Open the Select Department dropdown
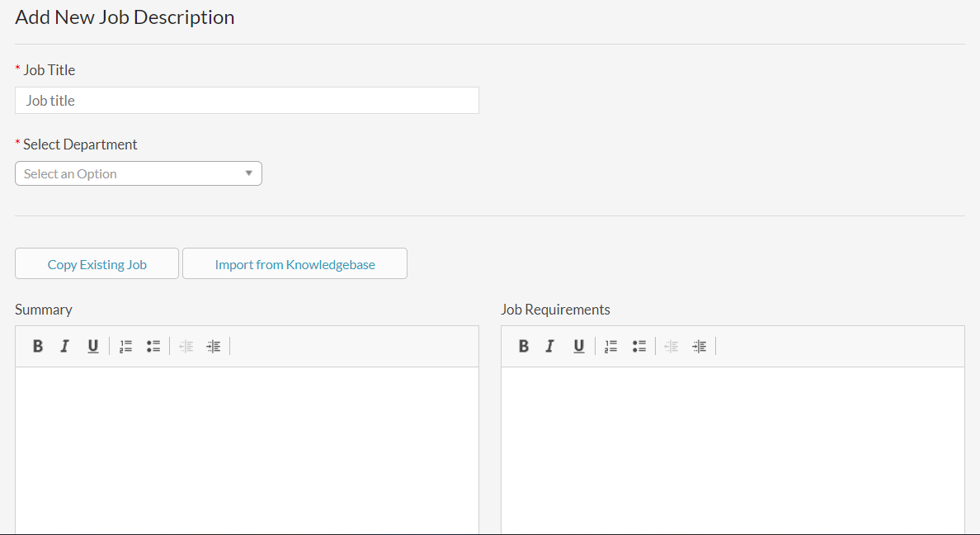980x535 pixels. 138,173
